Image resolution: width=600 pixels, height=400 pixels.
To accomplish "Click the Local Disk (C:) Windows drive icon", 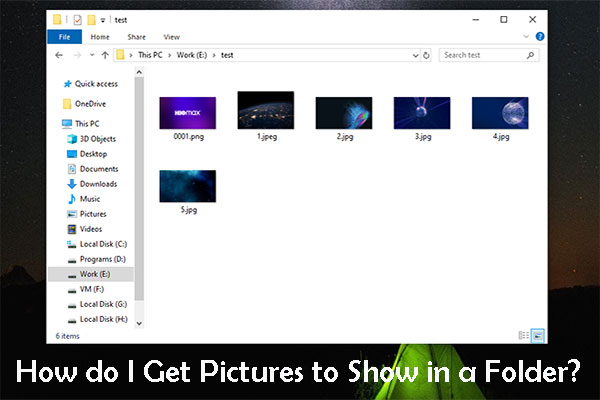I will coord(72,244).
